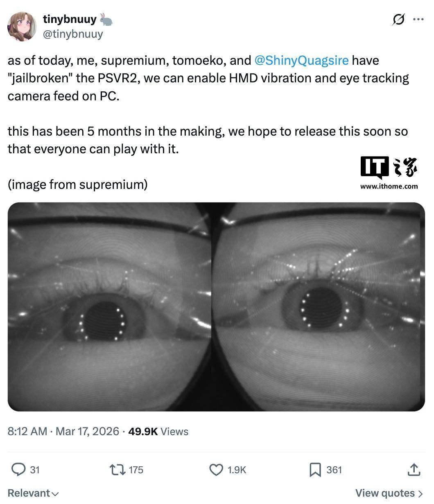The width and height of the screenshot is (434, 504).
Task: Like the tweet with the heart icon
Action: coord(216,470)
